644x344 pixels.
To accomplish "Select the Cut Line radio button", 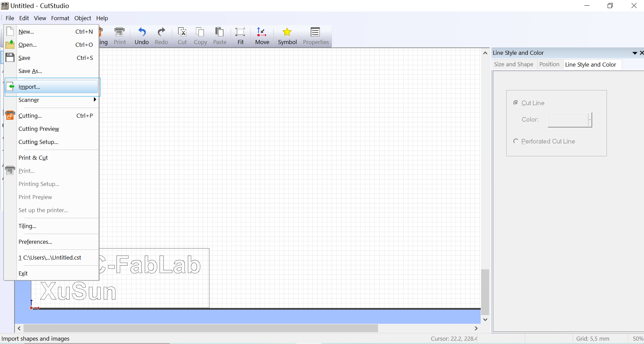I will 516,103.
